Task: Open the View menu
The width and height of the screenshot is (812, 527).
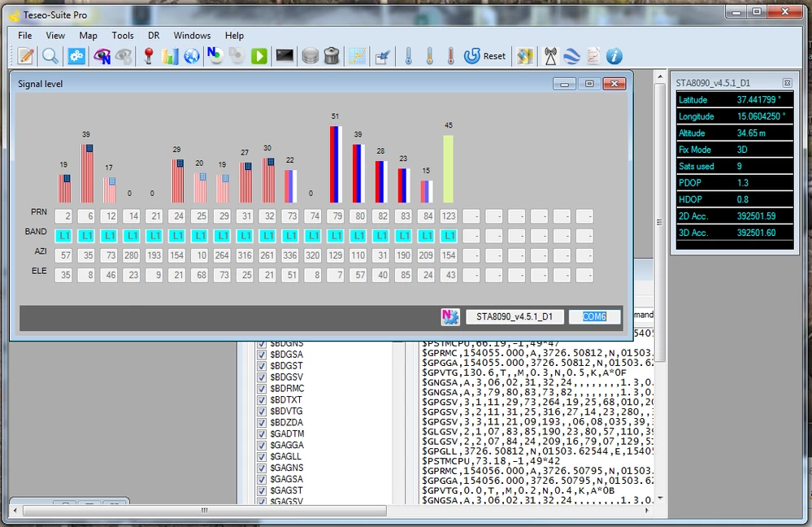Action: pos(55,35)
